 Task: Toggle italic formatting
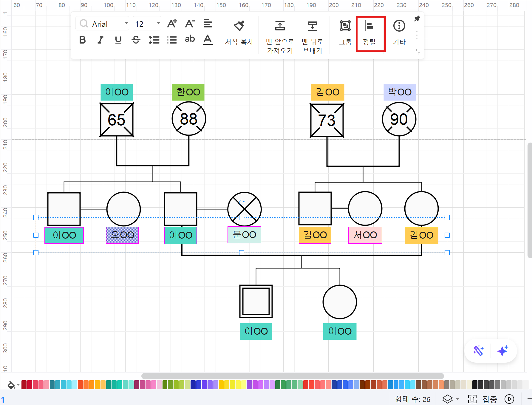click(100, 40)
